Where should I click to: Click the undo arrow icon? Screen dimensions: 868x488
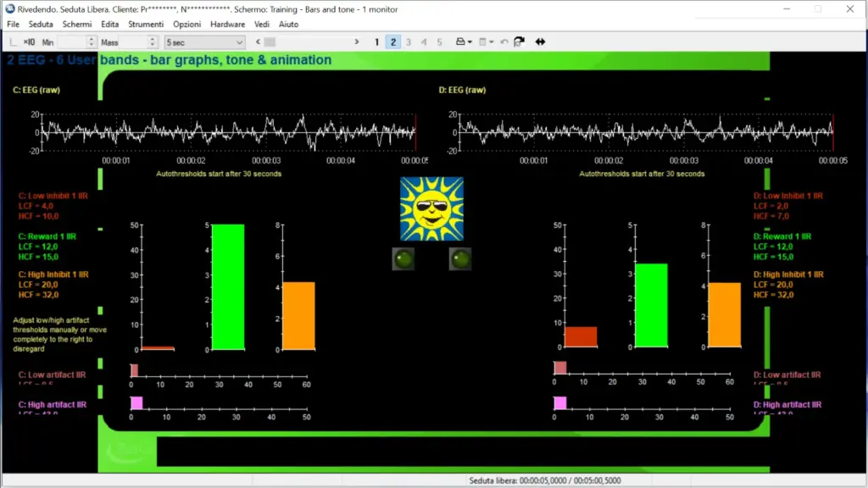(504, 42)
